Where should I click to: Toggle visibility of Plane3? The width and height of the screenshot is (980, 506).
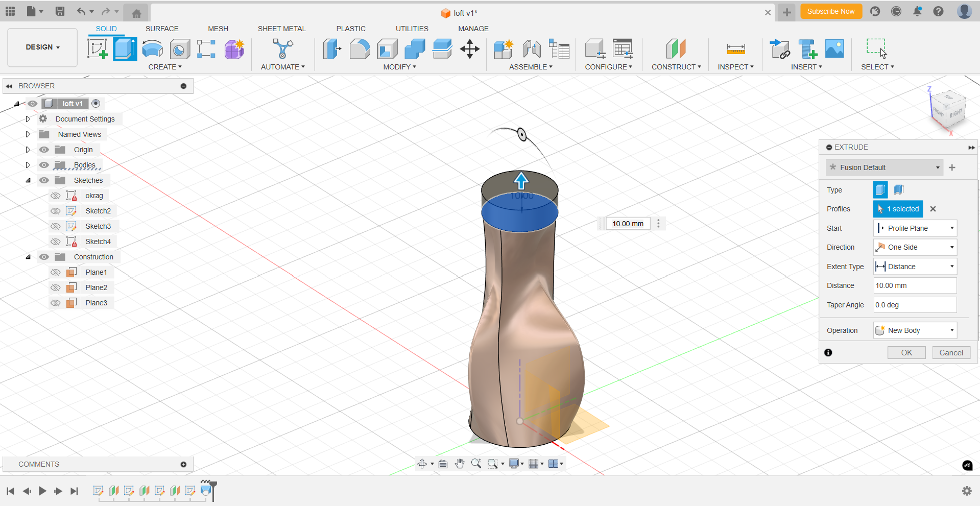click(56, 303)
